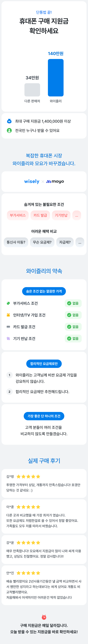The width and height of the screenshot is (88, 644).
Task: Click the five-star rating on 김*랑's review
Action: point(28,476)
